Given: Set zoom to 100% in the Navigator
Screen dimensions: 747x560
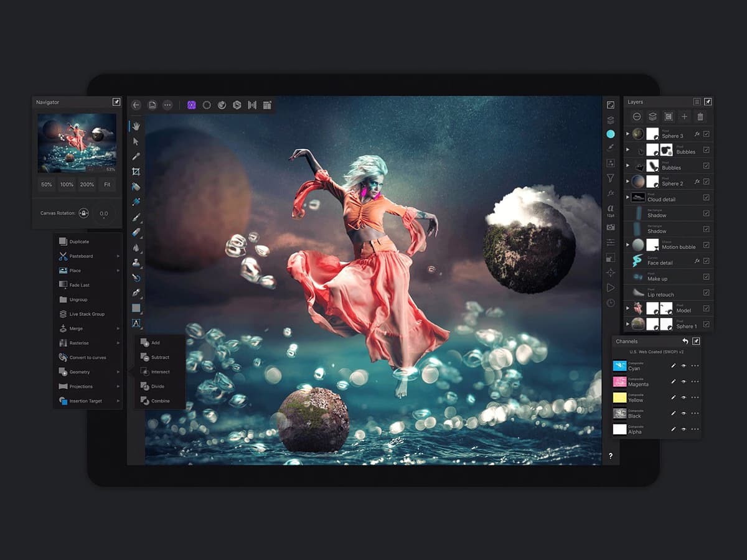Looking at the screenshot, I should (x=66, y=184).
